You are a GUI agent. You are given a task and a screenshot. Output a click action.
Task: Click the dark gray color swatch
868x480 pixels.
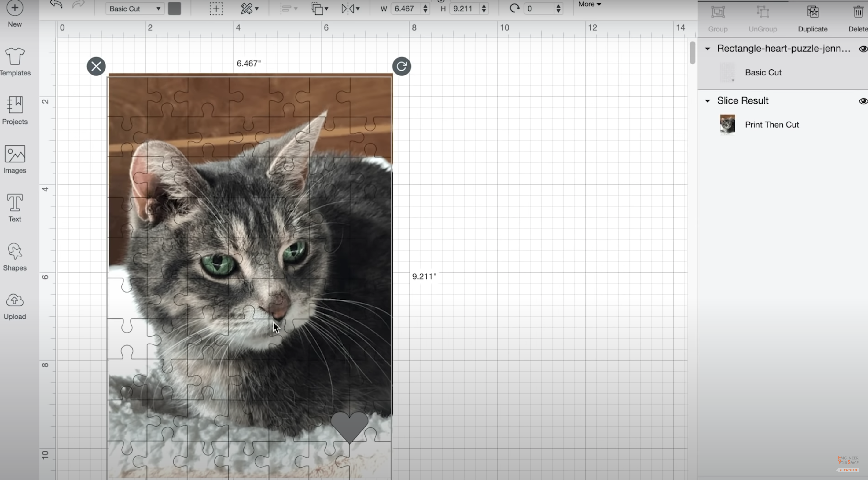point(174,9)
